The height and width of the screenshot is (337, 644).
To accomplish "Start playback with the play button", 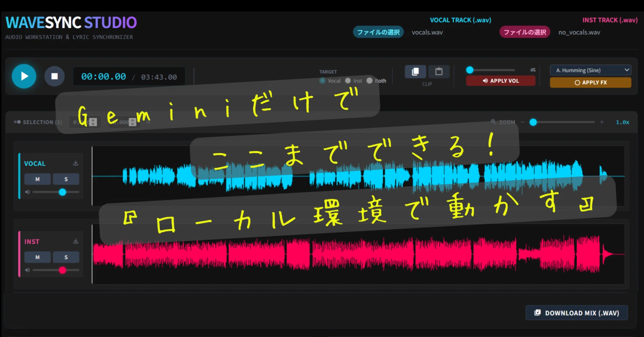I will pos(24,76).
